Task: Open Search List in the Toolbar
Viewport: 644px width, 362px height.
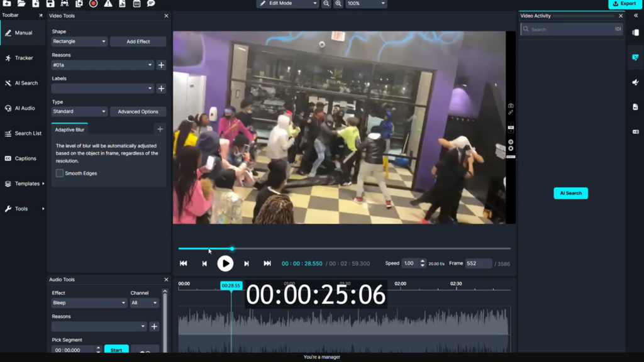Action: click(23, 133)
